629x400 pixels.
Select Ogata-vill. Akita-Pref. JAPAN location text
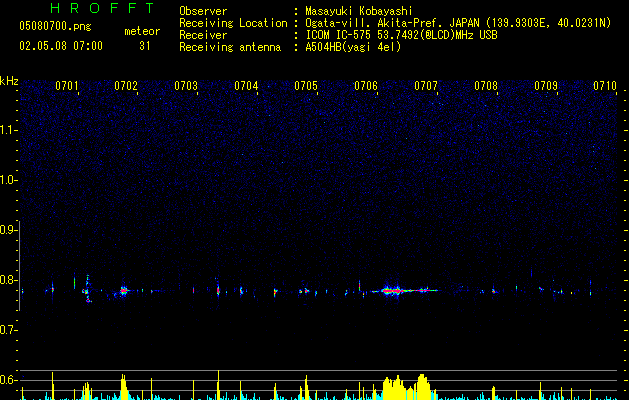458,23
